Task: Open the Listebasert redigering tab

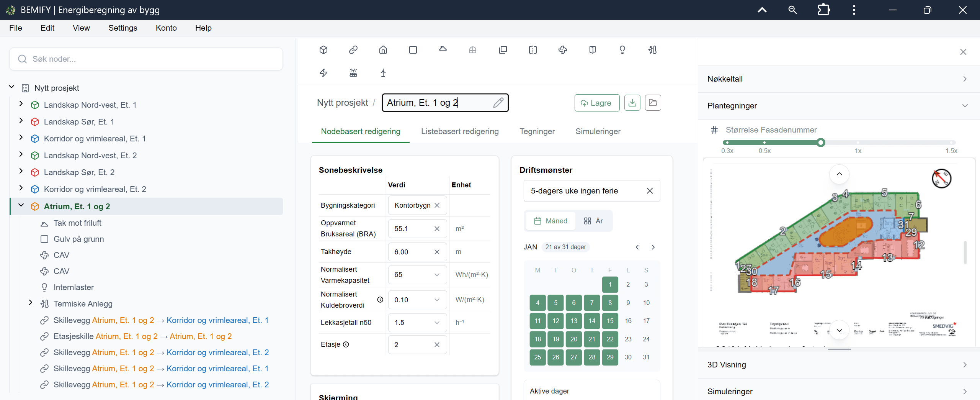Action: [x=460, y=131]
